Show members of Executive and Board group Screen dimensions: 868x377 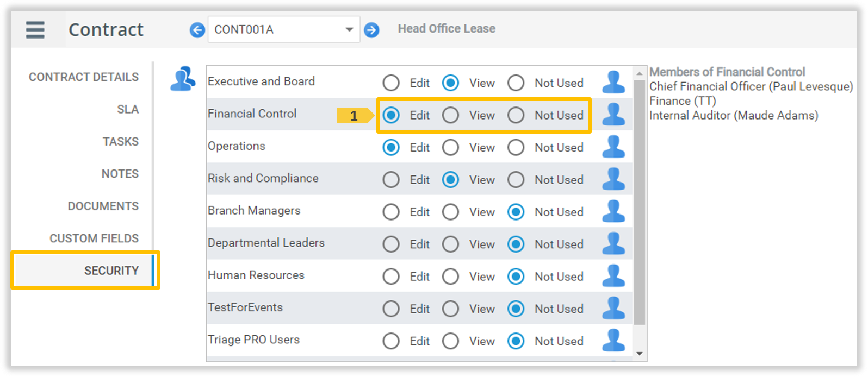tap(613, 83)
